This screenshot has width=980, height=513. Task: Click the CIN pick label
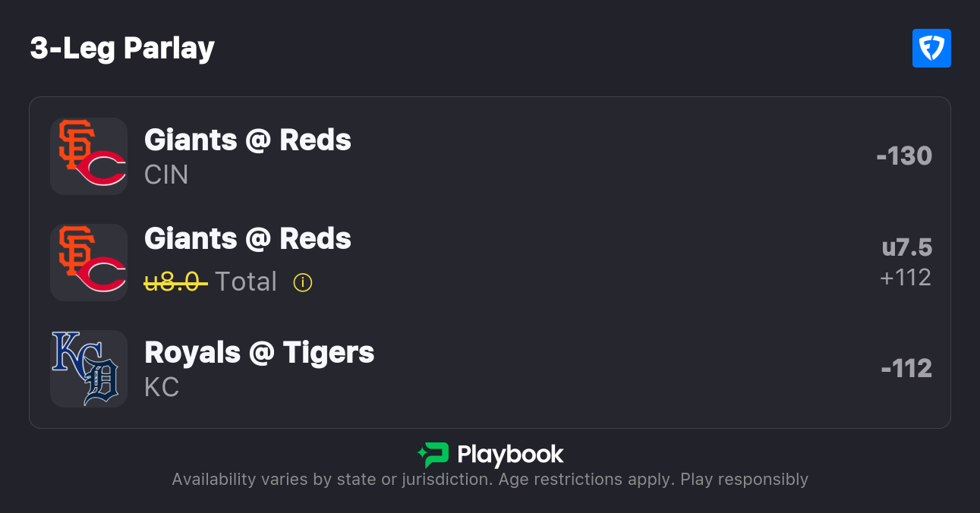[x=166, y=175]
